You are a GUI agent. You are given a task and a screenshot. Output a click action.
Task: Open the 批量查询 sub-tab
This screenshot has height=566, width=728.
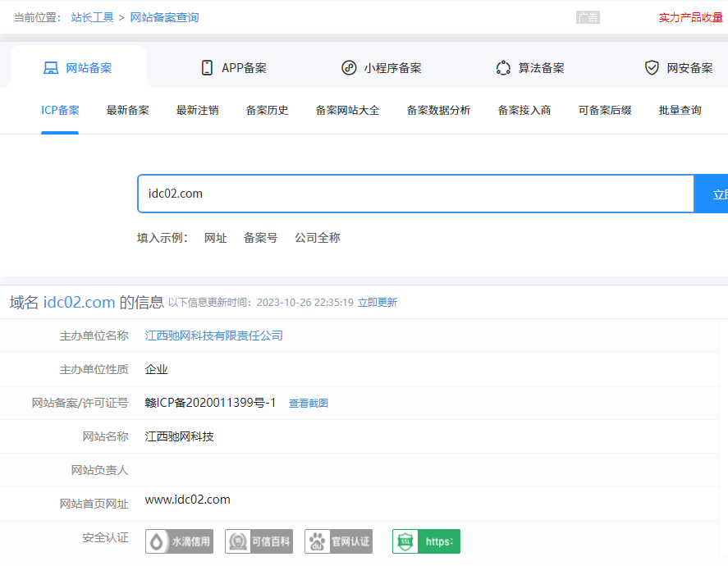tap(680, 111)
